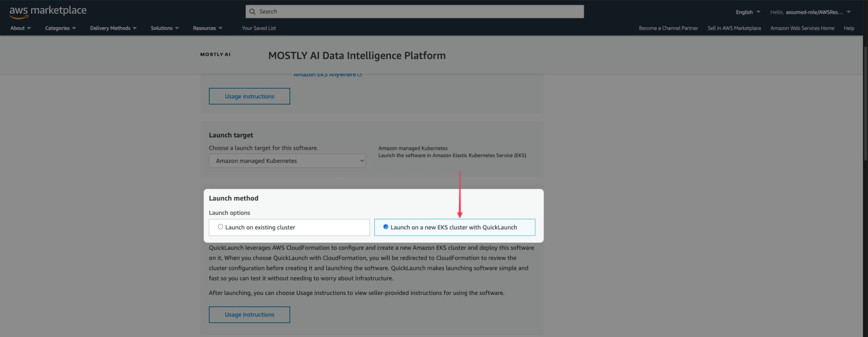Expand the Solutions menu
The width and height of the screenshot is (868, 337).
coord(165,28)
